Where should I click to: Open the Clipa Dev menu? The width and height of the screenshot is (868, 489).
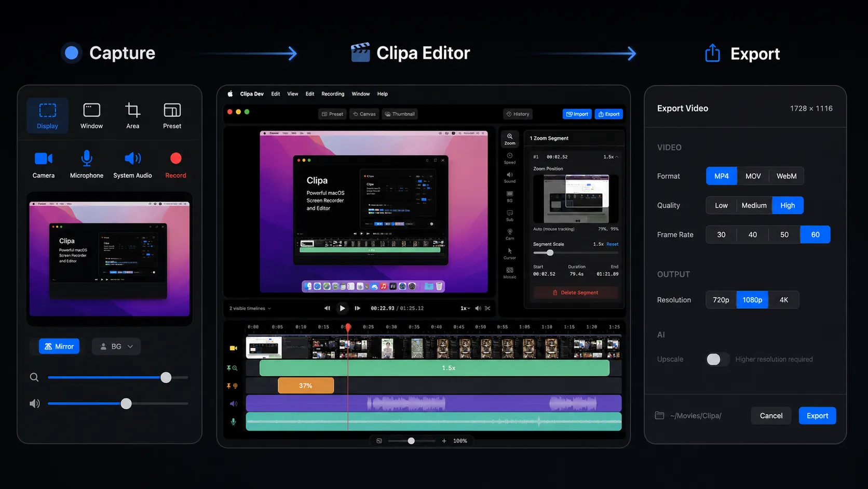[252, 94]
